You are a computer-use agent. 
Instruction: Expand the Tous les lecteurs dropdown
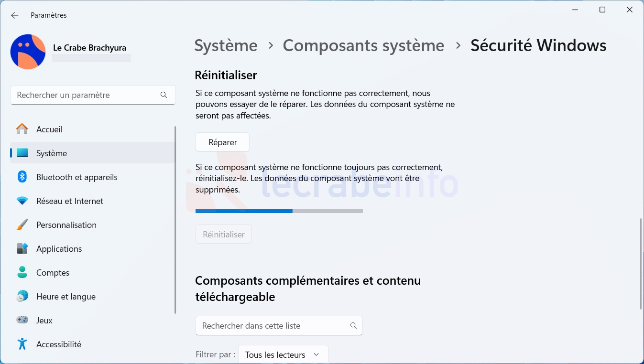(283, 354)
